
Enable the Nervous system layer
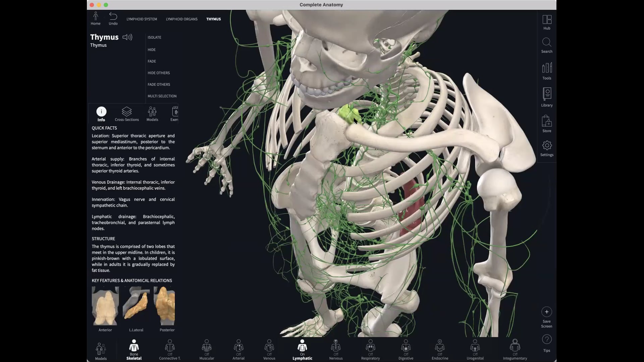336,347
